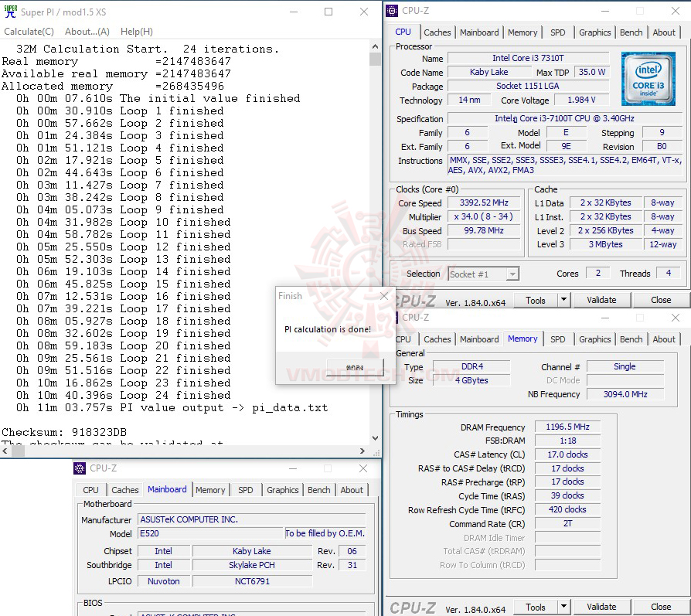Click the Loop 24 finished line

tap(124, 395)
